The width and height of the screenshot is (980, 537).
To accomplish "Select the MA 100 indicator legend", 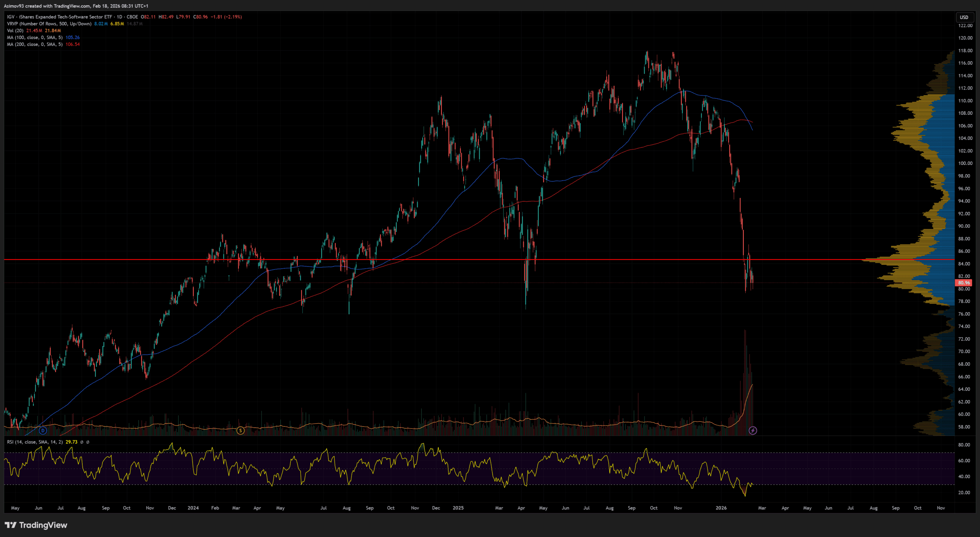I will [x=34, y=38].
